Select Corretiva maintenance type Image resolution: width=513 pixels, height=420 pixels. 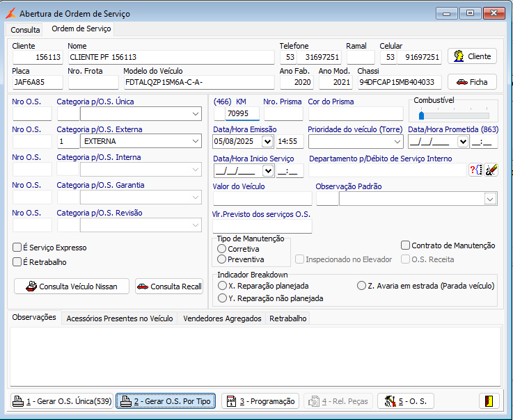222,248
